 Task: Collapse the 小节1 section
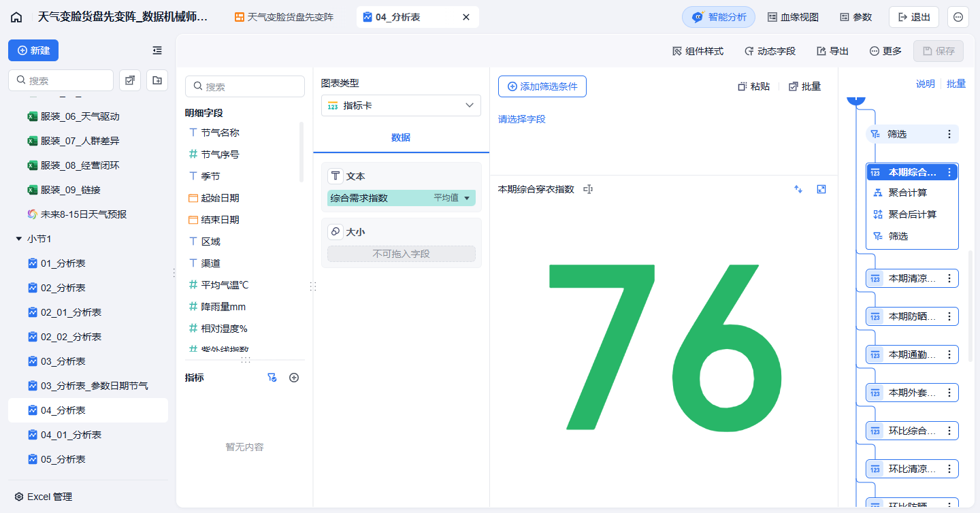(18, 239)
